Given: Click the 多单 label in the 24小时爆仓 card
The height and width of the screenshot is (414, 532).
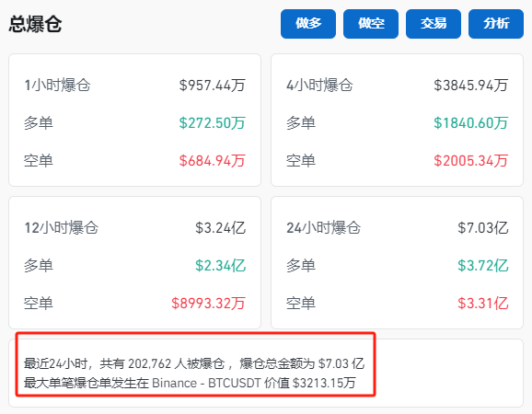Looking at the screenshot, I should tap(301, 265).
